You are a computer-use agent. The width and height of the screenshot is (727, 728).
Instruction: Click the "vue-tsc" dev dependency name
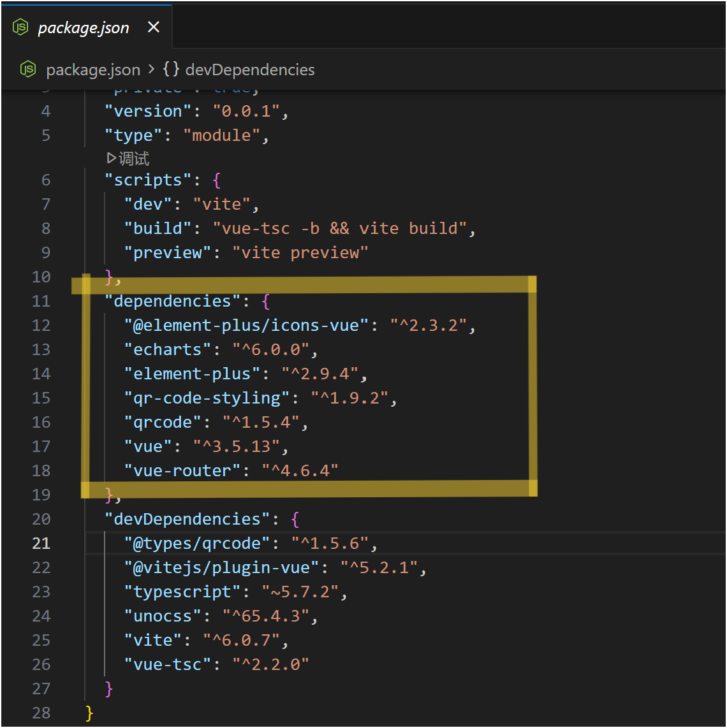[x=168, y=664]
